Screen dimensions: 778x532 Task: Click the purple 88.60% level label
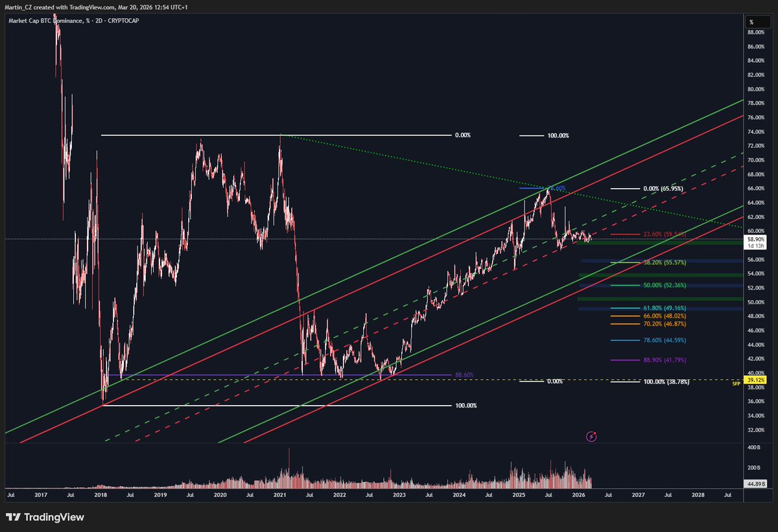point(464,375)
